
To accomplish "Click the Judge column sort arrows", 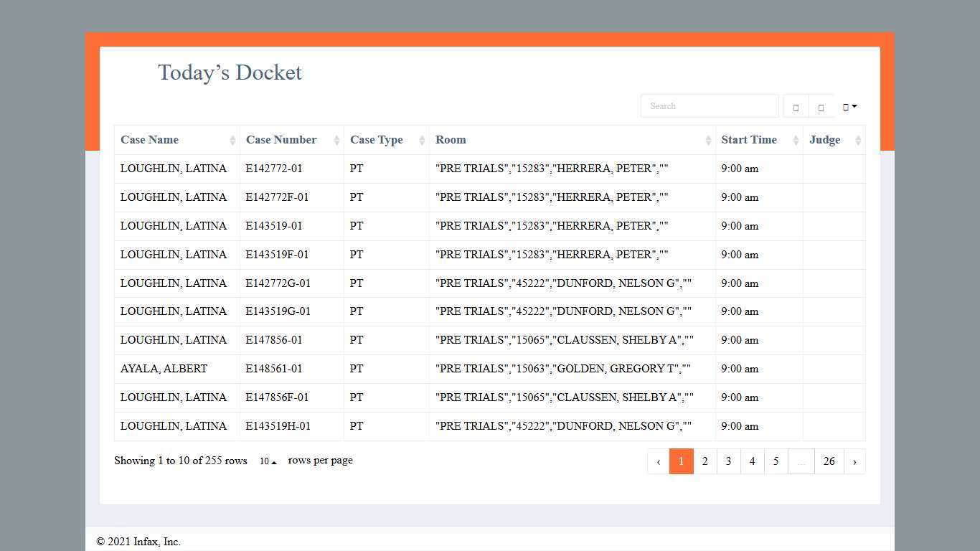I will pyautogui.click(x=858, y=141).
